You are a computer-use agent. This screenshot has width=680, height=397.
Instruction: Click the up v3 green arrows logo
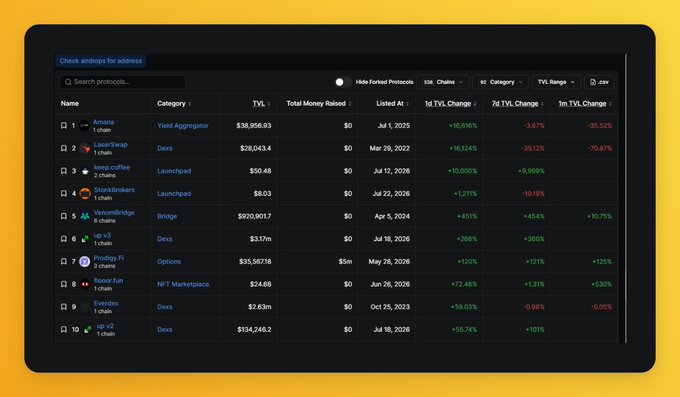[x=85, y=239]
